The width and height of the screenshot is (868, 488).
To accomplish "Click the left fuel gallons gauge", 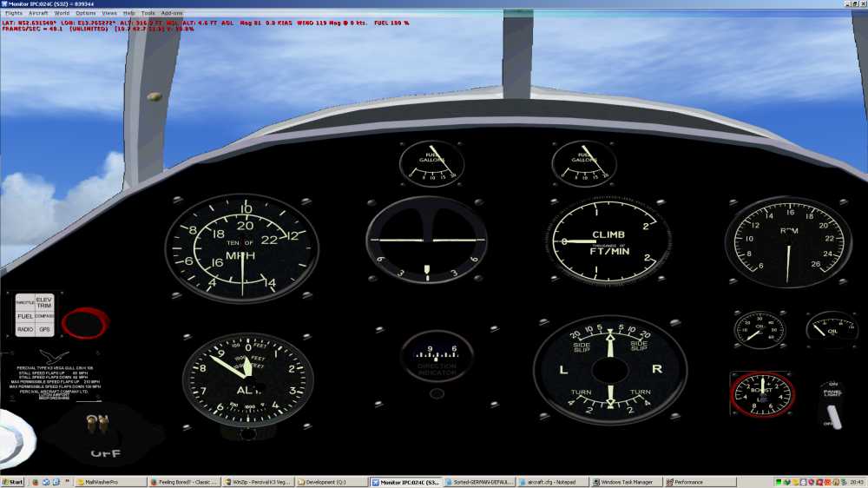I will pyautogui.click(x=431, y=163).
